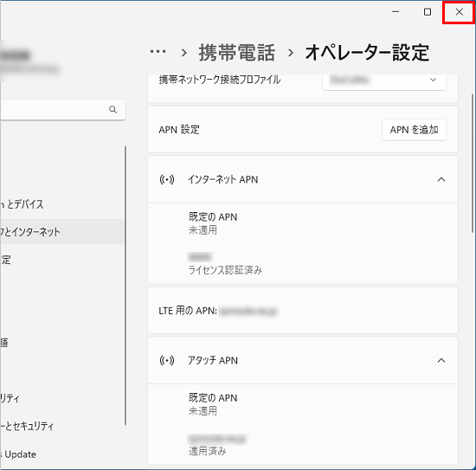Click the main content vertical scrollbar

(473, 164)
